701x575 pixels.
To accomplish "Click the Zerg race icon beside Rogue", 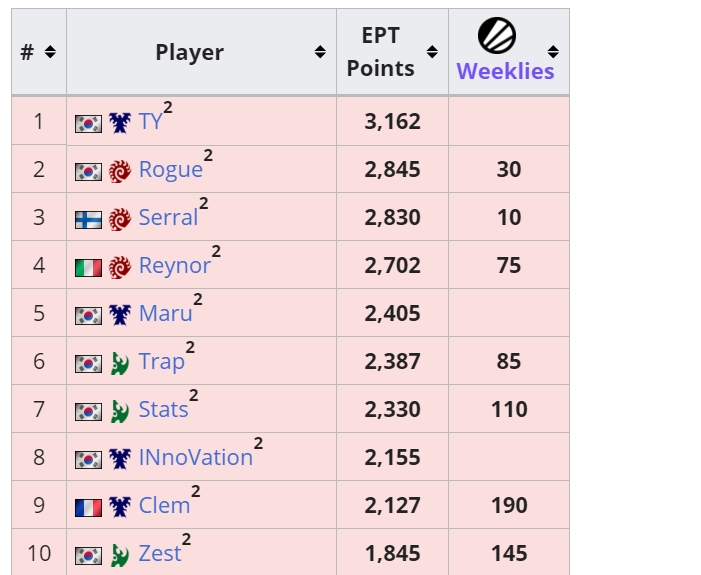I will point(120,171).
